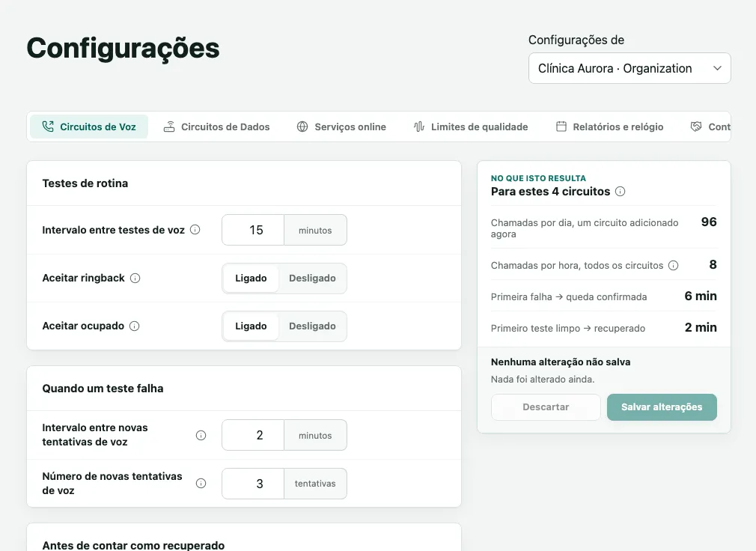Image resolution: width=756 pixels, height=551 pixels.
Task: Click the Primeiro teste limpo → recuperado label
Action: pyautogui.click(x=568, y=329)
